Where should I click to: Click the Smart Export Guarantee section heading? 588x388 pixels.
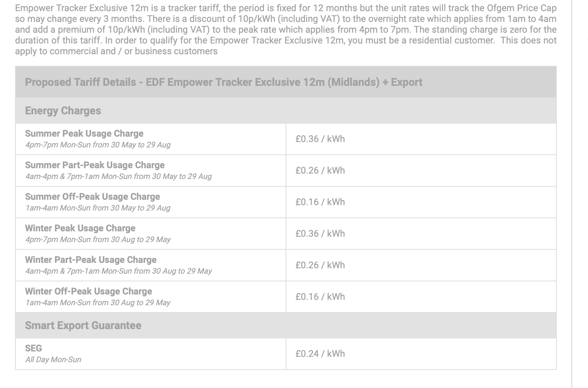pos(83,325)
